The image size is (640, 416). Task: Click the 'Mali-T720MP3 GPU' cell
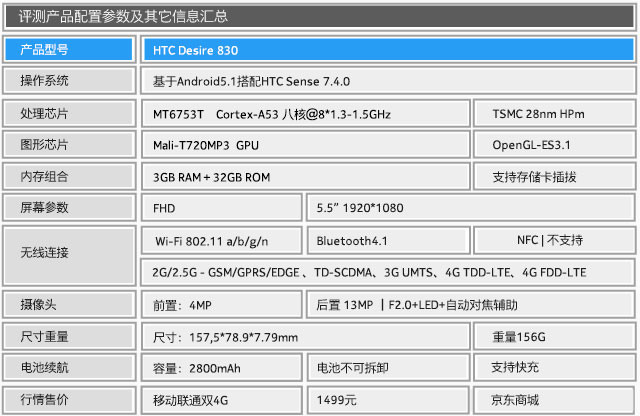pyautogui.click(x=306, y=145)
